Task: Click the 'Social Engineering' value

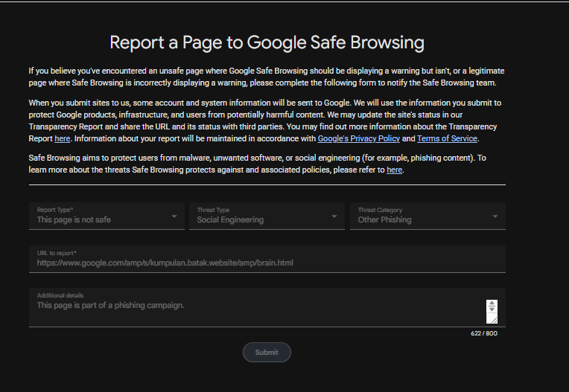Action: tap(230, 219)
